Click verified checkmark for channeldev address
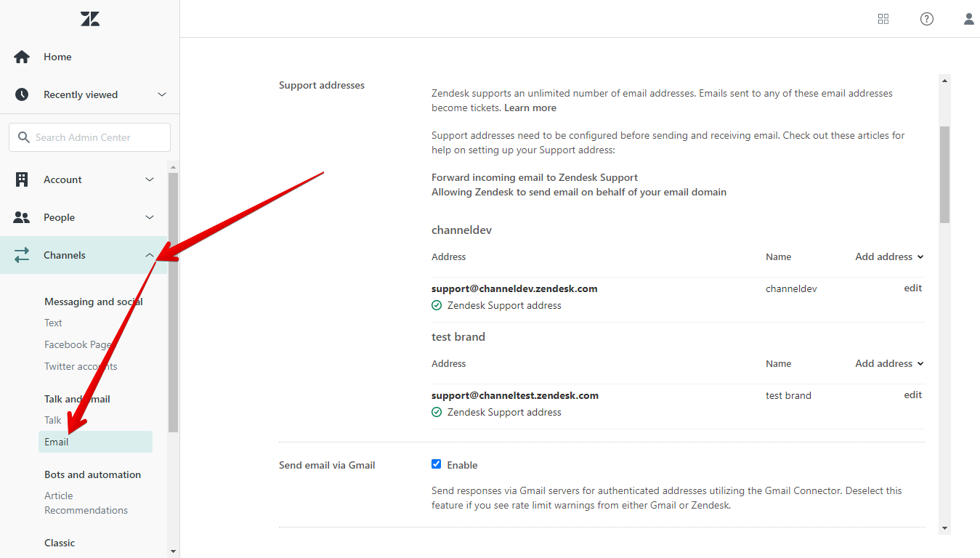The image size is (980, 558). click(x=437, y=306)
